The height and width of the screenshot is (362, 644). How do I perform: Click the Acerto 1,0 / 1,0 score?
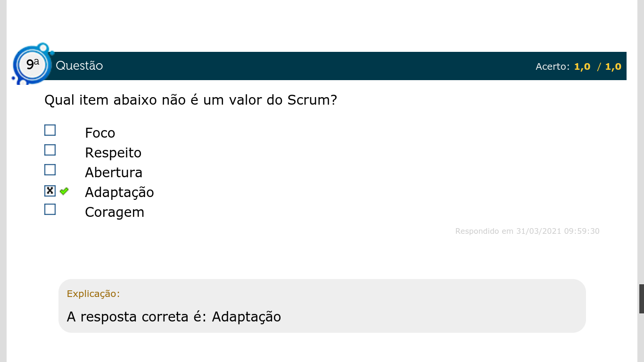pyautogui.click(x=578, y=66)
